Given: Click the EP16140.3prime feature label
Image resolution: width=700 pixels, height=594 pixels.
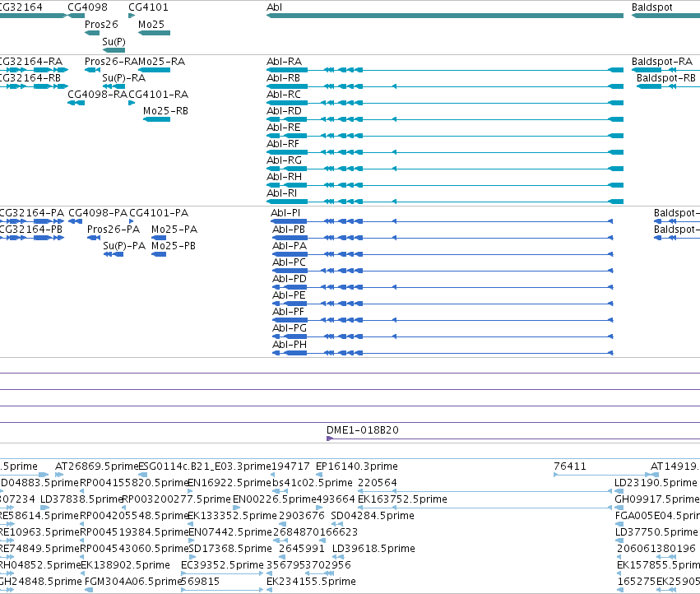Looking at the screenshot, I should 357,466.
